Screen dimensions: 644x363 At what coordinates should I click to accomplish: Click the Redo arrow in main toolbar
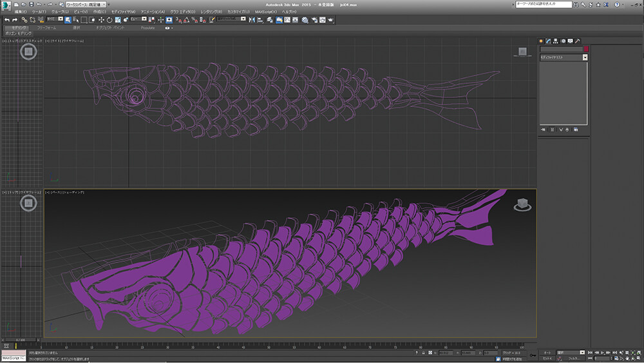click(15, 20)
